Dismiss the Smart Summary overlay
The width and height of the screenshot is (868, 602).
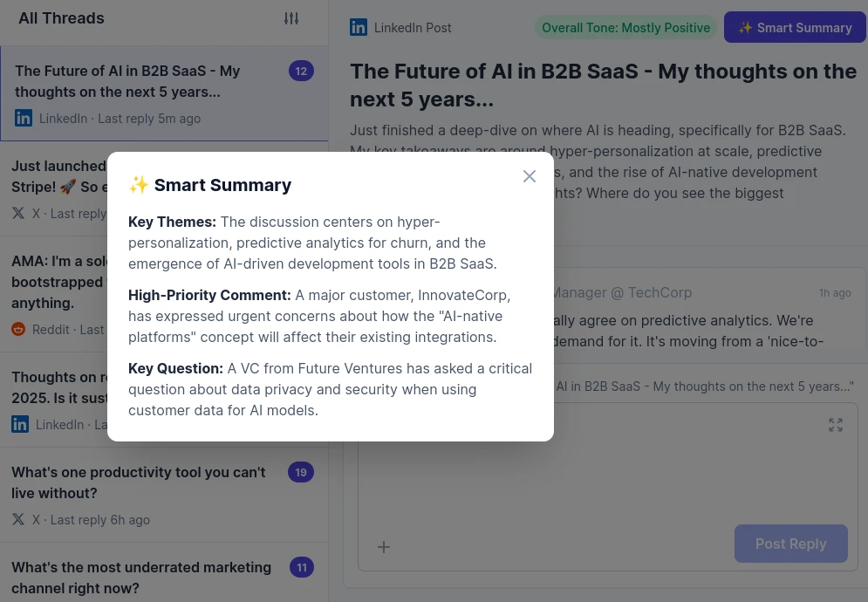[530, 176]
